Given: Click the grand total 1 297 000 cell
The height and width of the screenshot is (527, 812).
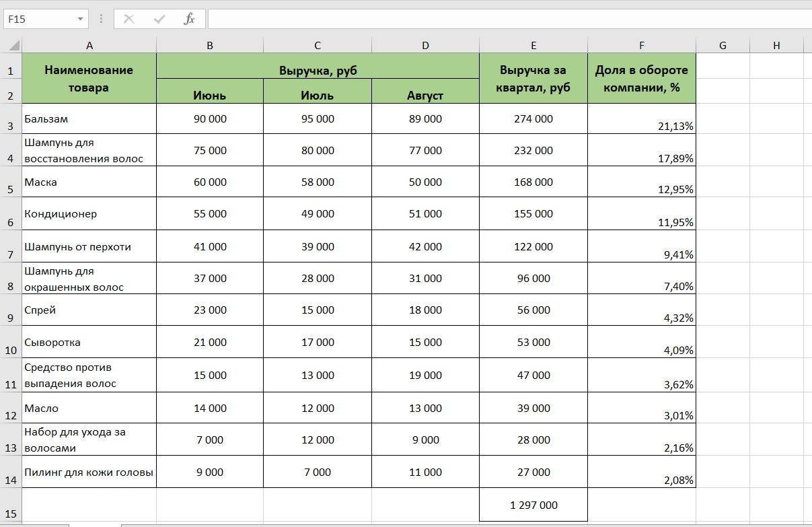Looking at the screenshot, I should point(533,505).
